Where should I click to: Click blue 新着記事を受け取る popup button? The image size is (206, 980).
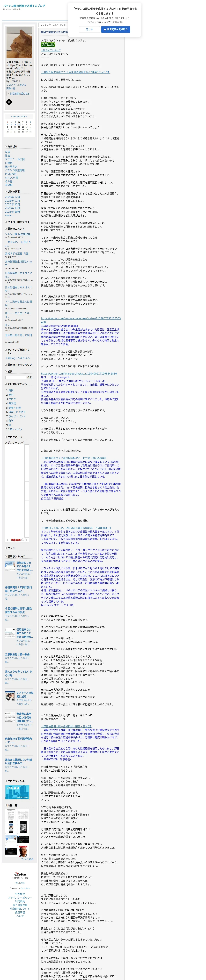(115, 29)
